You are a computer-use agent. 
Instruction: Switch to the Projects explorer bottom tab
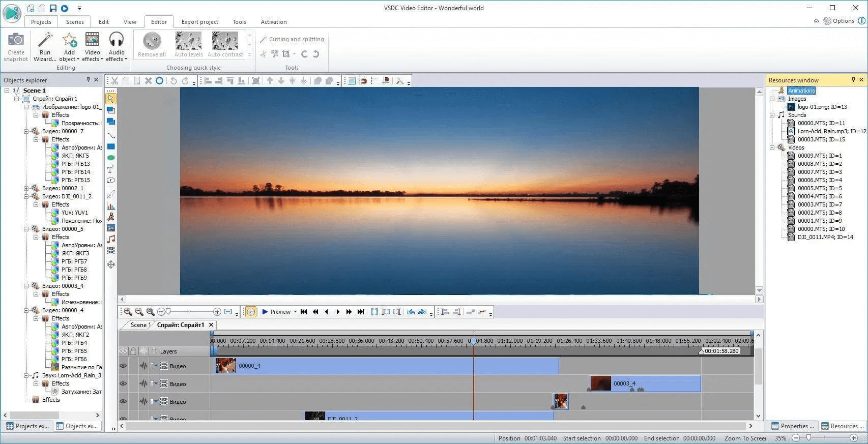27,426
